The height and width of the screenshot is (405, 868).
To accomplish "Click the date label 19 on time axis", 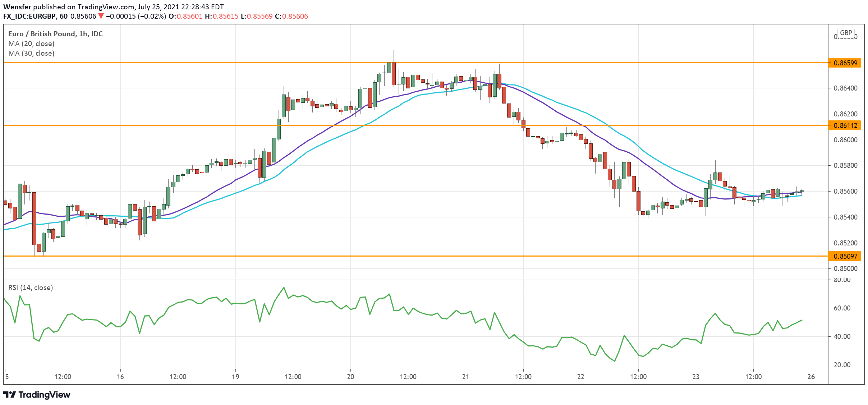I will (x=235, y=377).
